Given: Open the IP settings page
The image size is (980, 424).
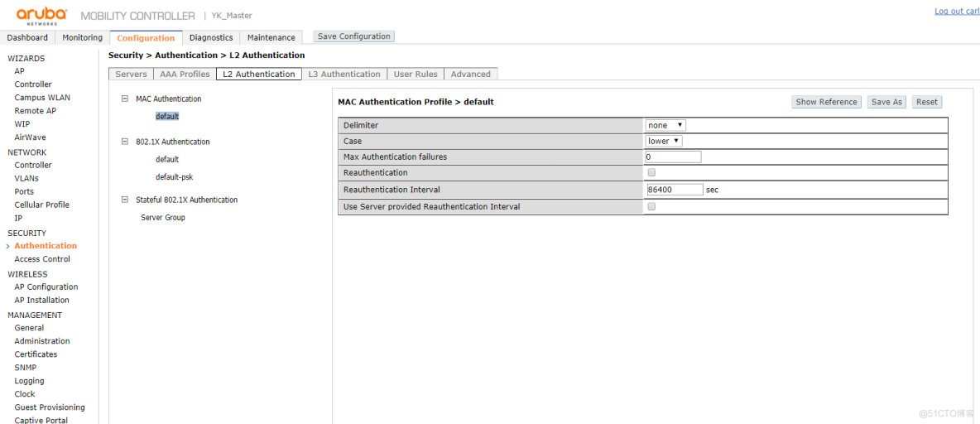Looking at the screenshot, I should click(18, 219).
